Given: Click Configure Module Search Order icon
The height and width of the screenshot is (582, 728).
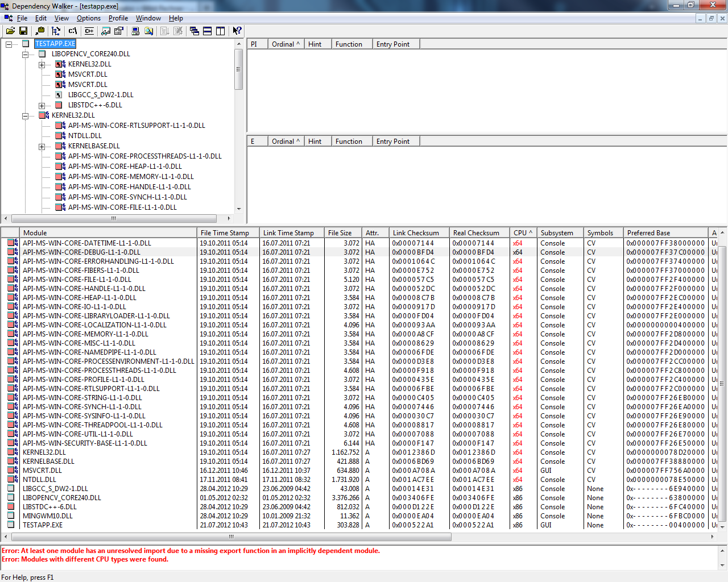Looking at the screenshot, I should (148, 31).
